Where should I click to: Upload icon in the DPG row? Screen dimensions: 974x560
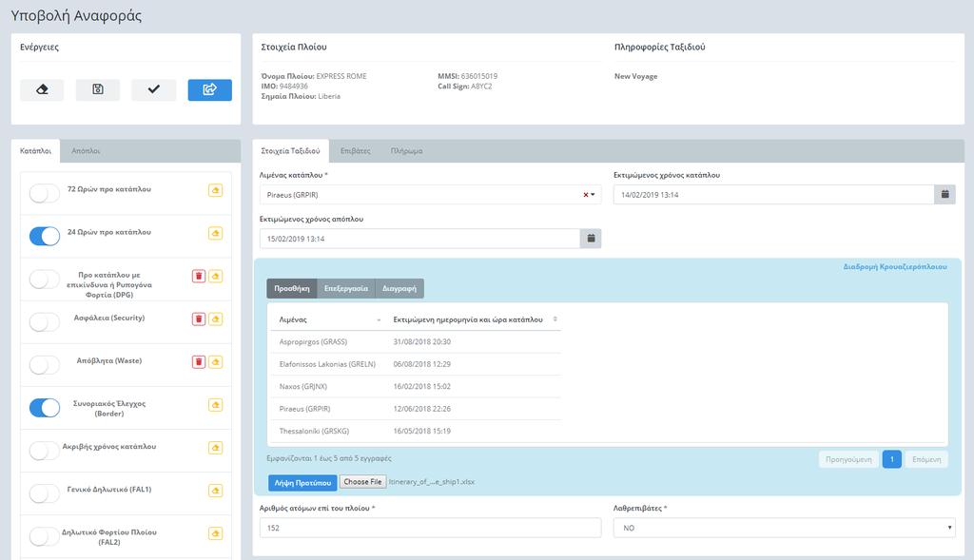click(216, 276)
